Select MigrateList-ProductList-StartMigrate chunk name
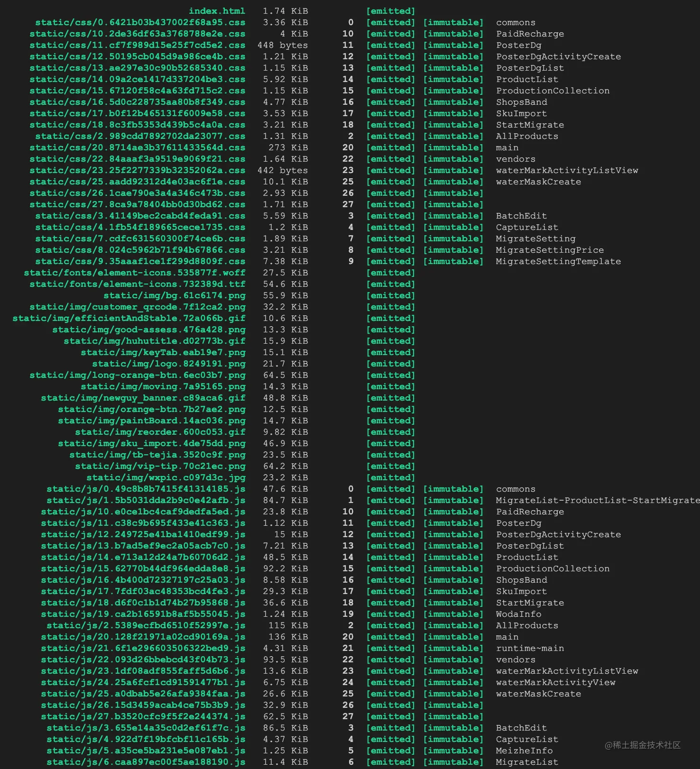This screenshot has width=700, height=769. pyautogui.click(x=598, y=500)
